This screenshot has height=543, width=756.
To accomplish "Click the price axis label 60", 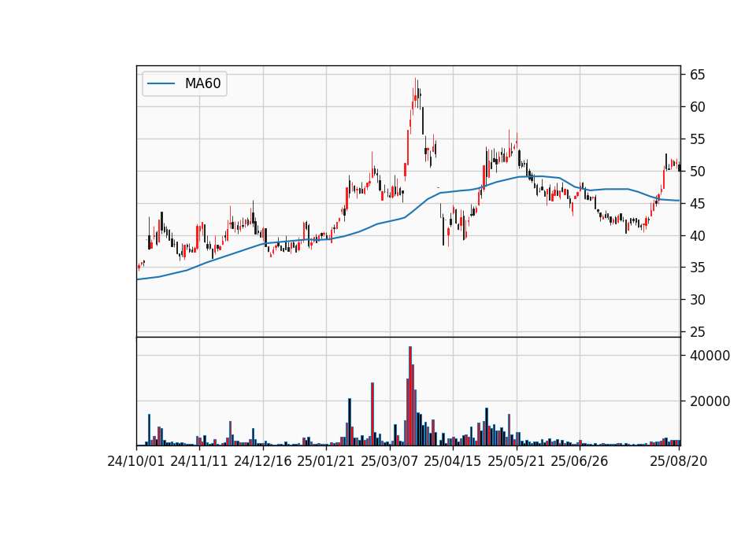I will tap(698, 107).
